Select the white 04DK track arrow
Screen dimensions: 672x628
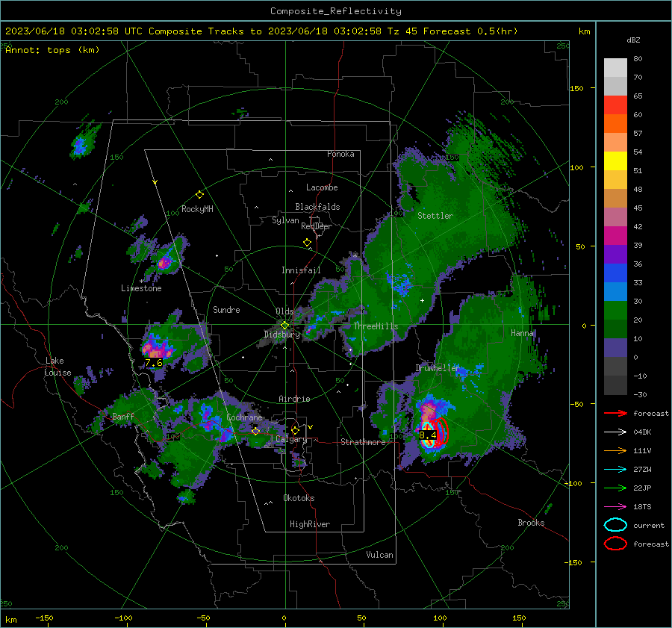pos(615,432)
